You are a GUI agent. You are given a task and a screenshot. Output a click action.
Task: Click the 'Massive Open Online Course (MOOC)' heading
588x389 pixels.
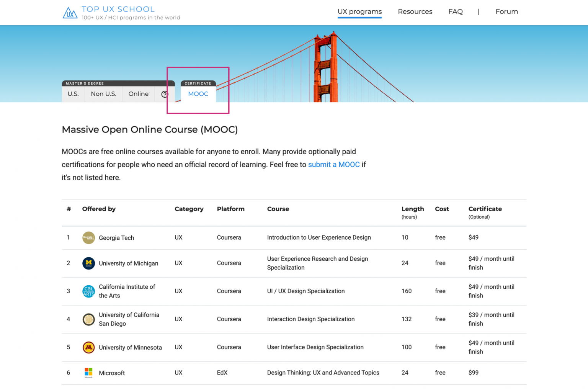(150, 130)
